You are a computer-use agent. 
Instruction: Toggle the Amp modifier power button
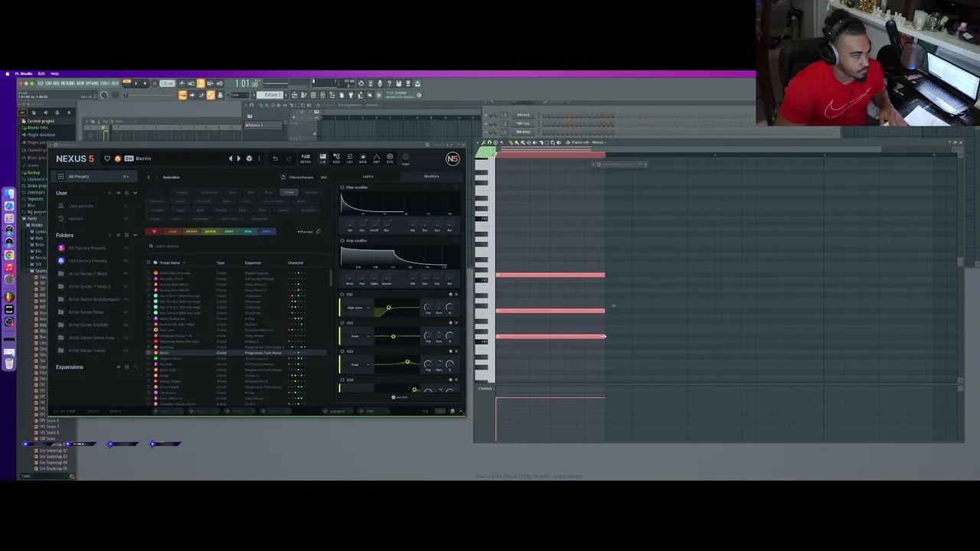[x=342, y=241]
